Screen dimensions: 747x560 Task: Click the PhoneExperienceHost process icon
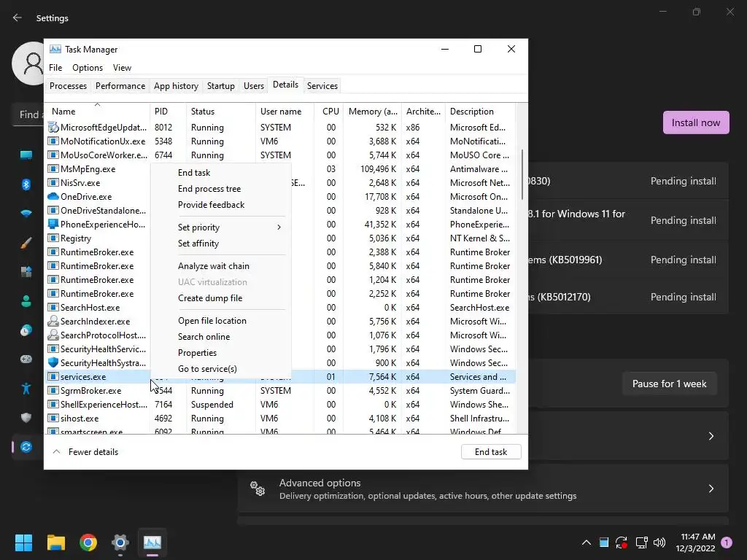click(53, 225)
